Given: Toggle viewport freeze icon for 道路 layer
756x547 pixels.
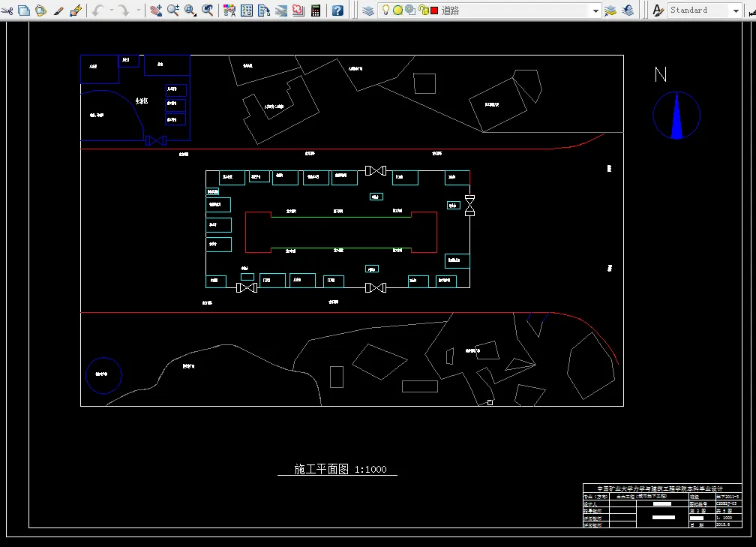Looking at the screenshot, I should (x=410, y=11).
